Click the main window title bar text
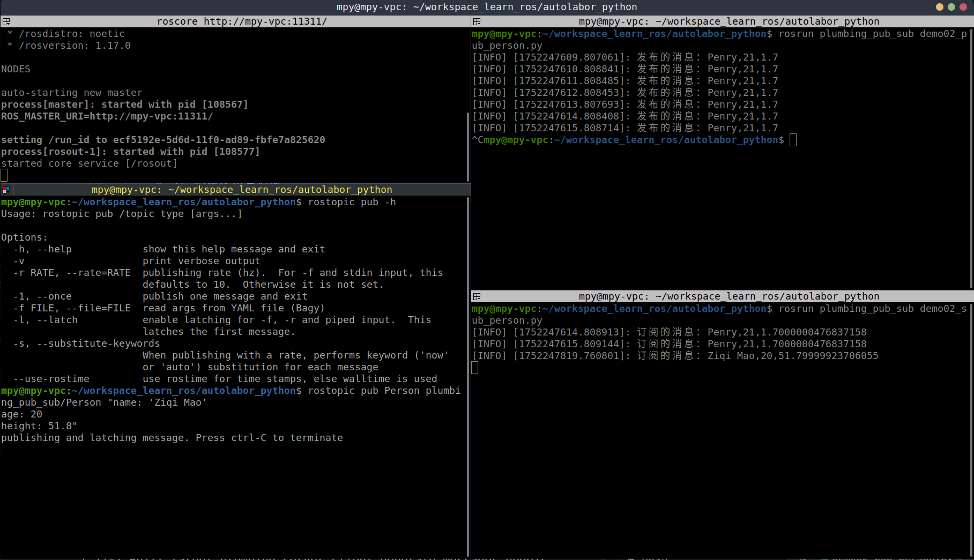Viewport: 974px width, 560px height. point(487,7)
